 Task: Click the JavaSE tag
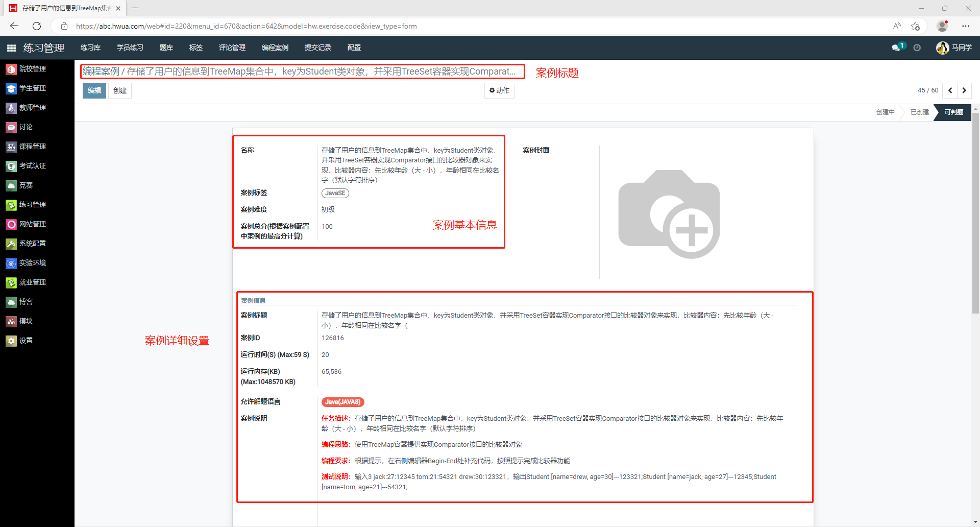click(335, 193)
